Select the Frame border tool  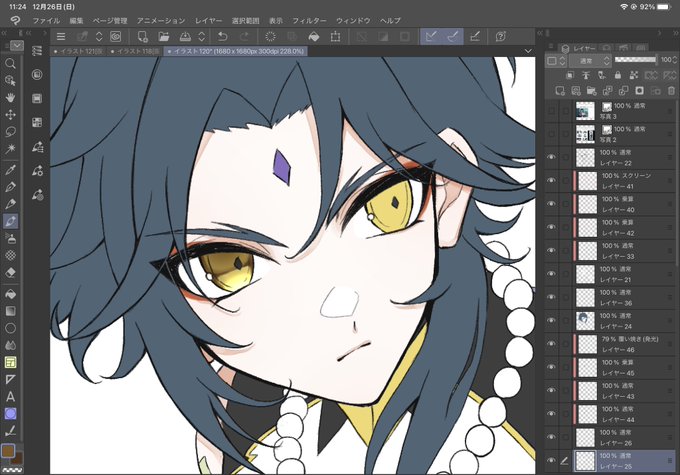[10, 362]
